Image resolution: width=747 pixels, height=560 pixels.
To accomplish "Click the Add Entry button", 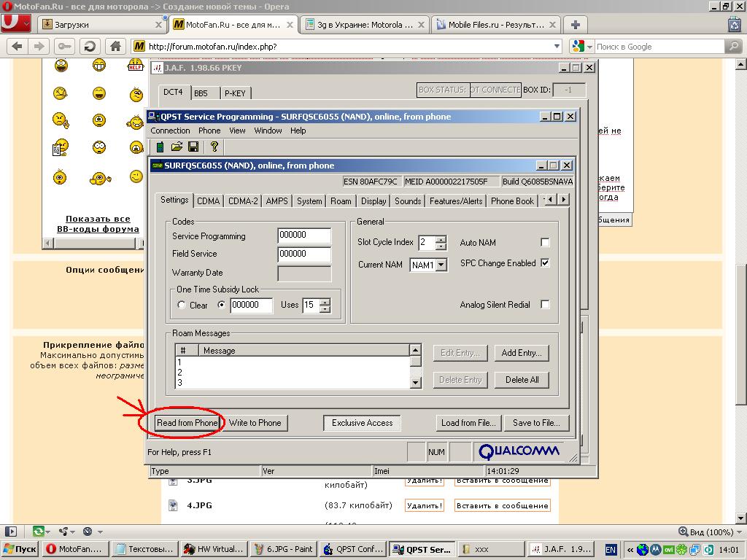I will 522,353.
